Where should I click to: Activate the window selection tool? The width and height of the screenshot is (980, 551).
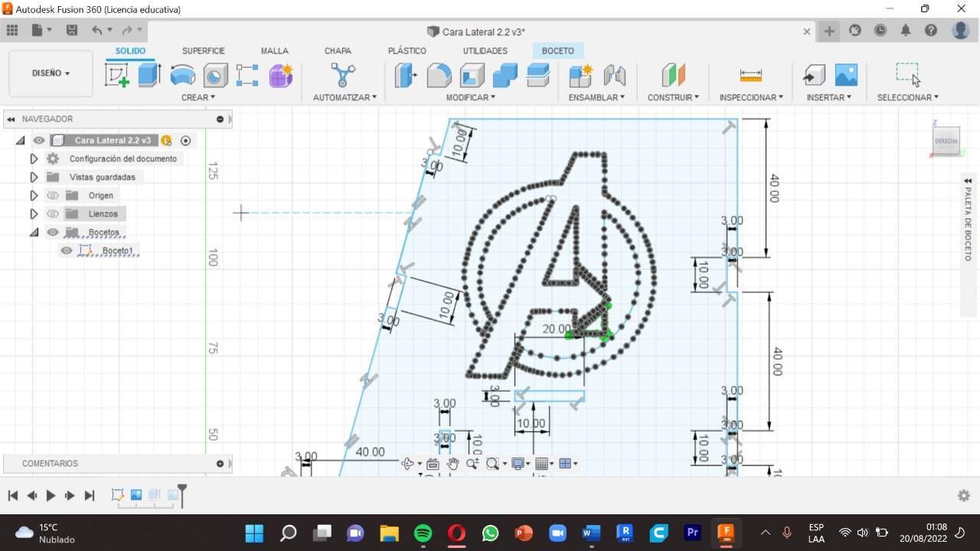[x=908, y=75]
